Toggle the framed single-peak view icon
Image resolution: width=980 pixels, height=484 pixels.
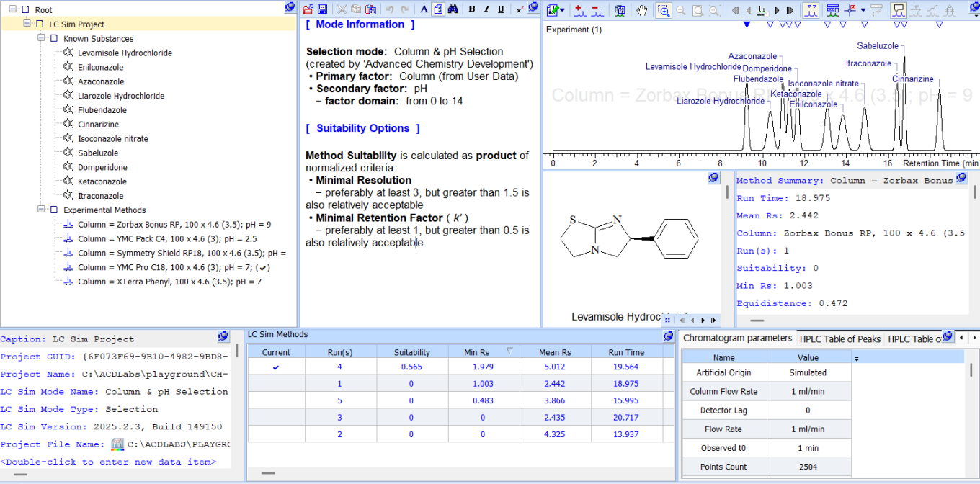[899, 10]
